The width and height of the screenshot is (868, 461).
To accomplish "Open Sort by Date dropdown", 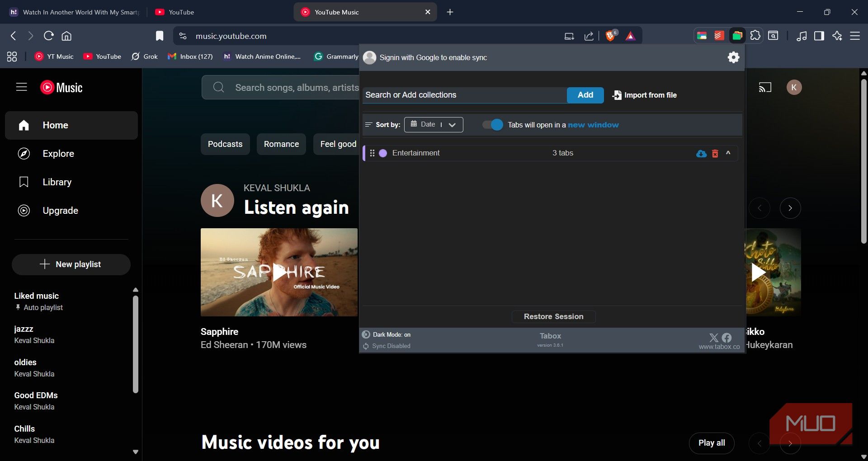I will (x=434, y=125).
